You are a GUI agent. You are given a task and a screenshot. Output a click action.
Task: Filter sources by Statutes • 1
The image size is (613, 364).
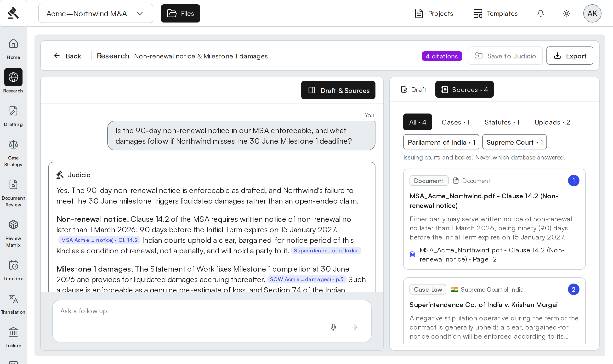pyautogui.click(x=502, y=122)
